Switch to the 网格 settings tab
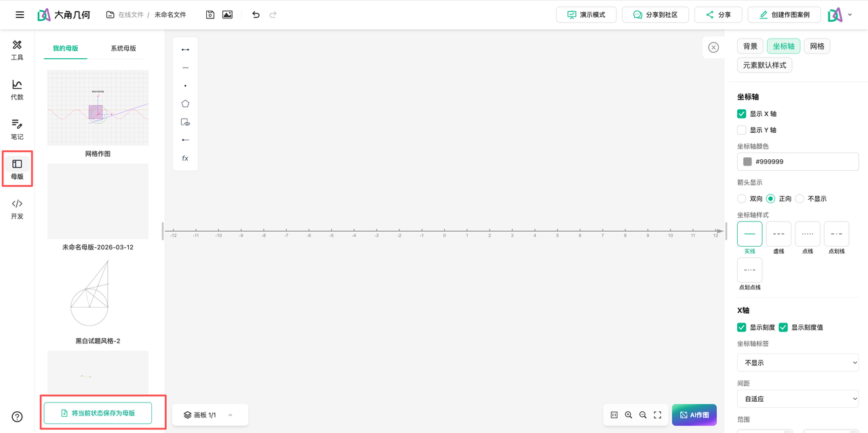Image resolution: width=868 pixels, height=433 pixels. [x=817, y=46]
